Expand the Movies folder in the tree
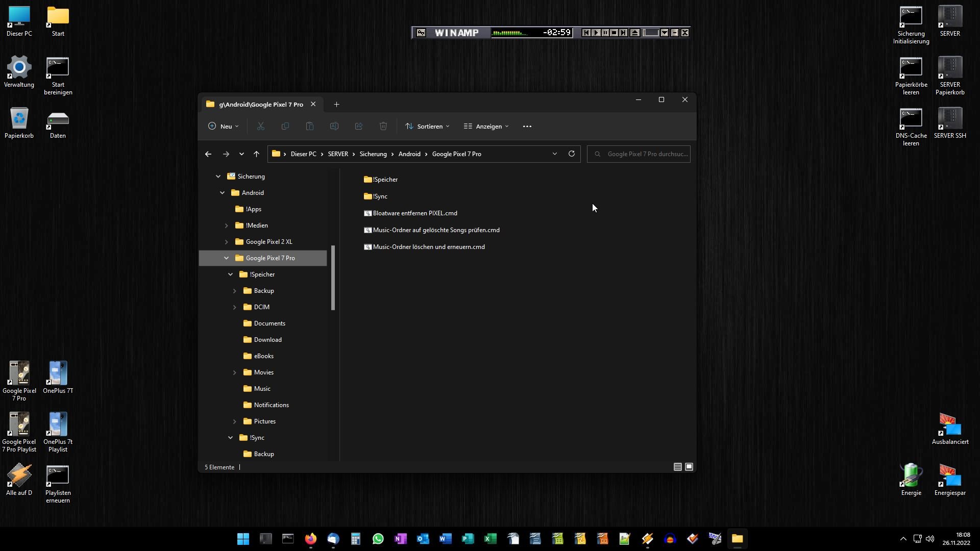Image resolution: width=980 pixels, height=551 pixels. (234, 372)
